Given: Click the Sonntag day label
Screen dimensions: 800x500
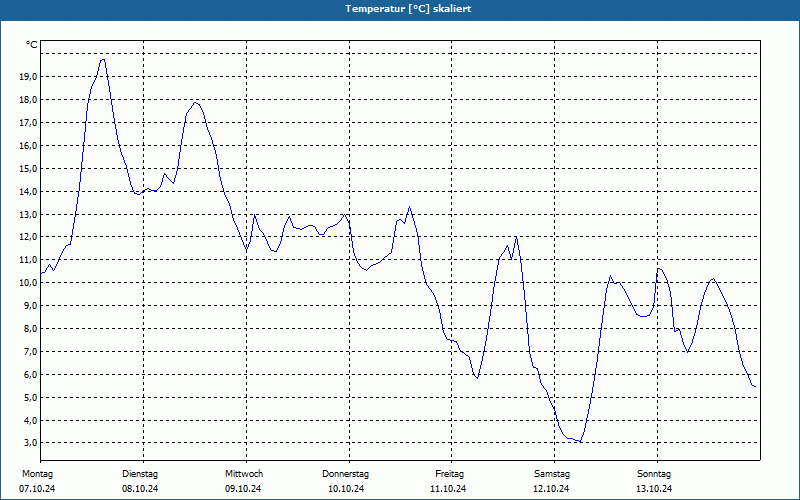Looking at the screenshot, I should coord(654,474).
